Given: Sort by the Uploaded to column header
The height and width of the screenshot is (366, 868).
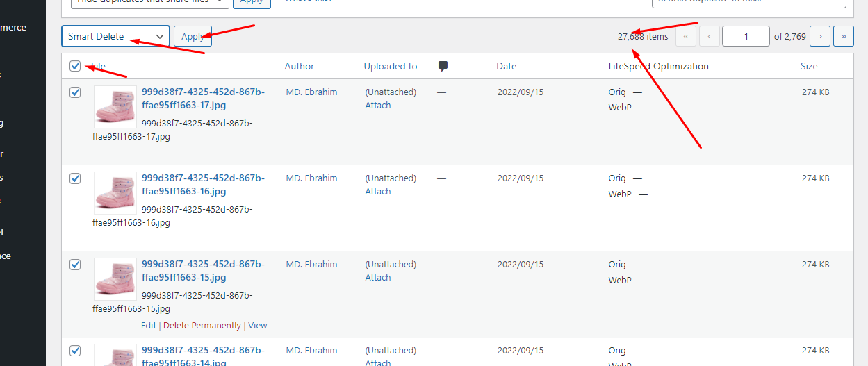Looking at the screenshot, I should pos(391,66).
